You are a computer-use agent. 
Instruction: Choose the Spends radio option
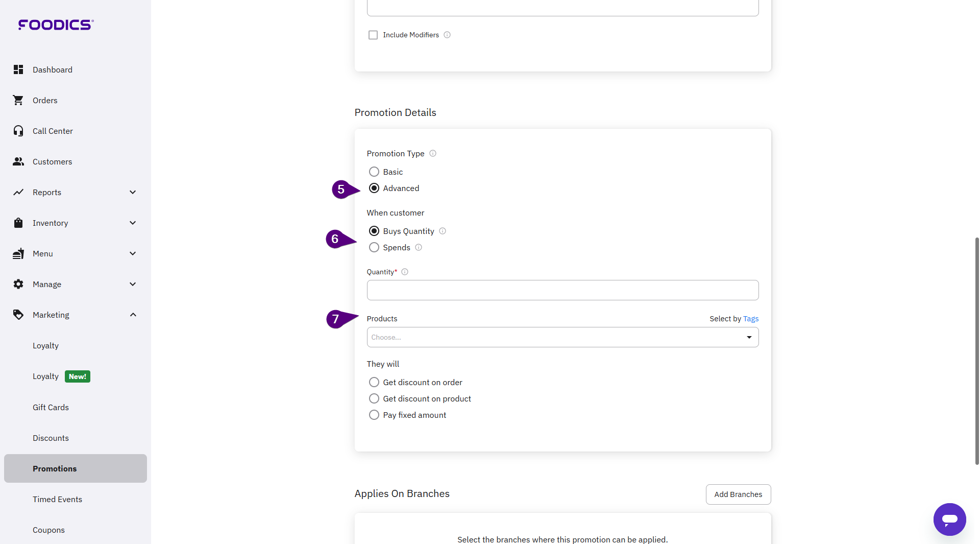tap(374, 247)
